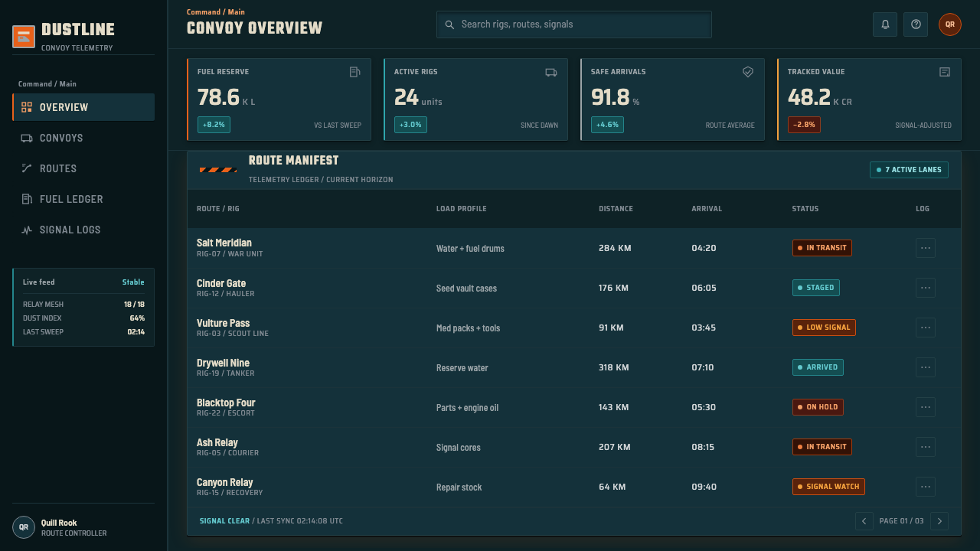The width and height of the screenshot is (980, 551).
Task: Click the Signal Watch status badge
Action: [828, 487]
